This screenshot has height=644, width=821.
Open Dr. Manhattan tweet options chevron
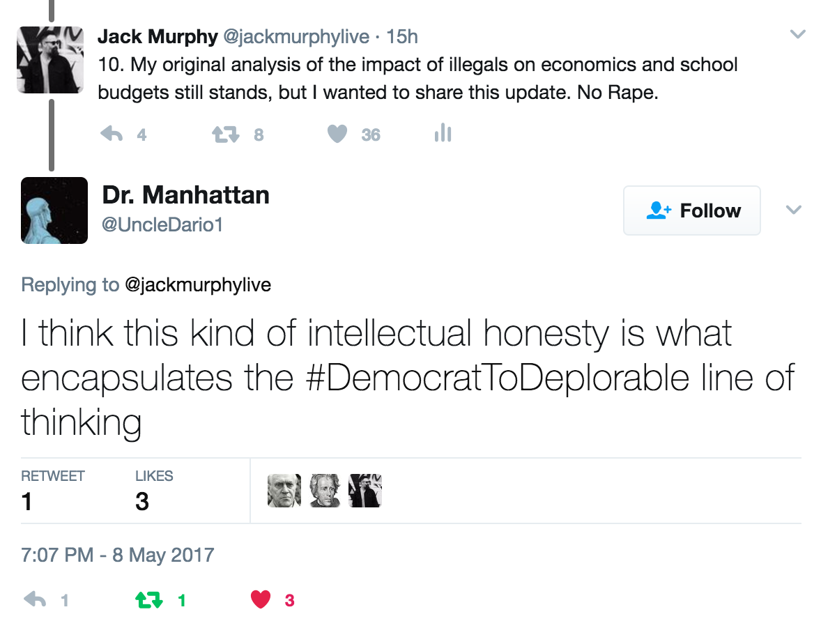tap(794, 210)
